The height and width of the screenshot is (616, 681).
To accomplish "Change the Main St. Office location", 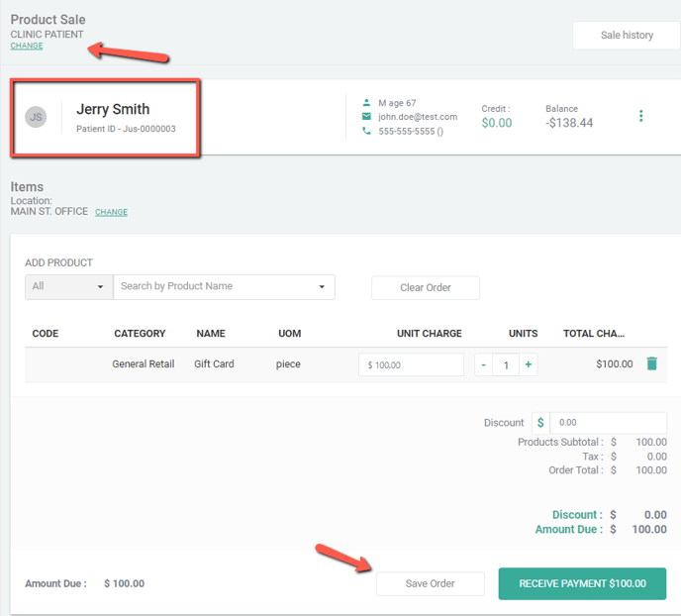I will pos(111,212).
